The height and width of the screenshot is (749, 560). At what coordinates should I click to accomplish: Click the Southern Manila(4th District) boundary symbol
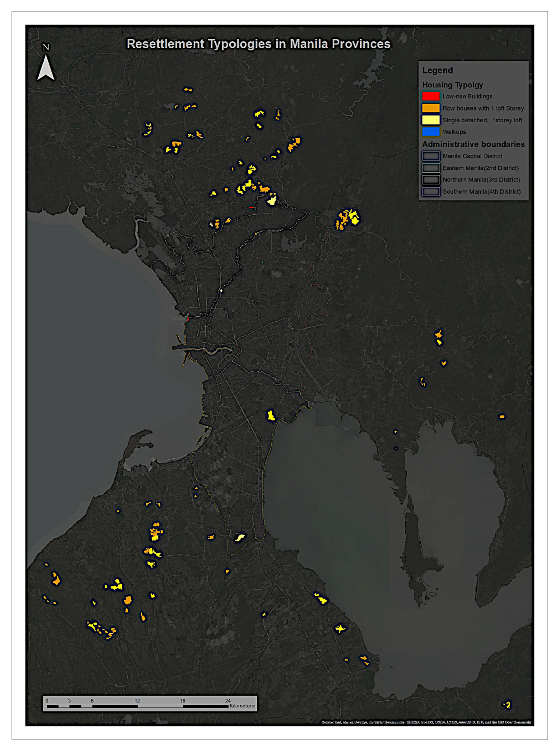(x=431, y=191)
